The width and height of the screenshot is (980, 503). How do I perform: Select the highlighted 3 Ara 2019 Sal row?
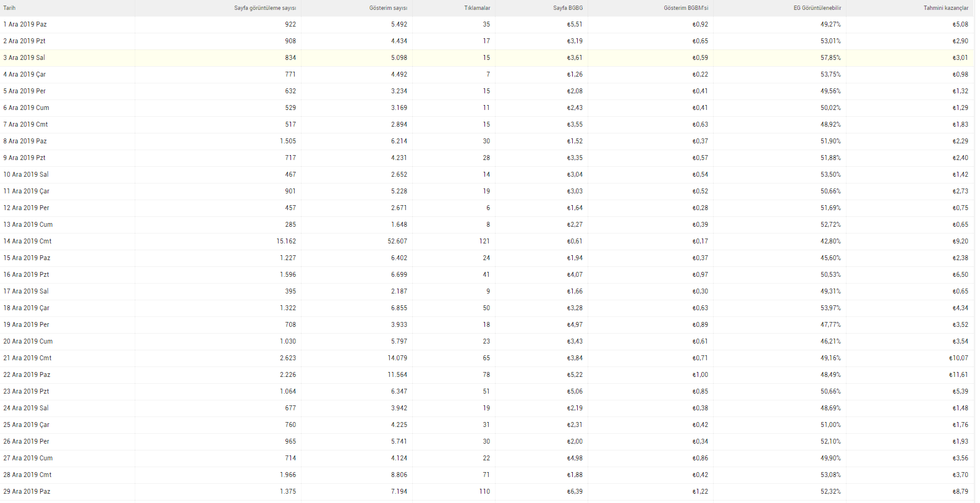pos(488,57)
